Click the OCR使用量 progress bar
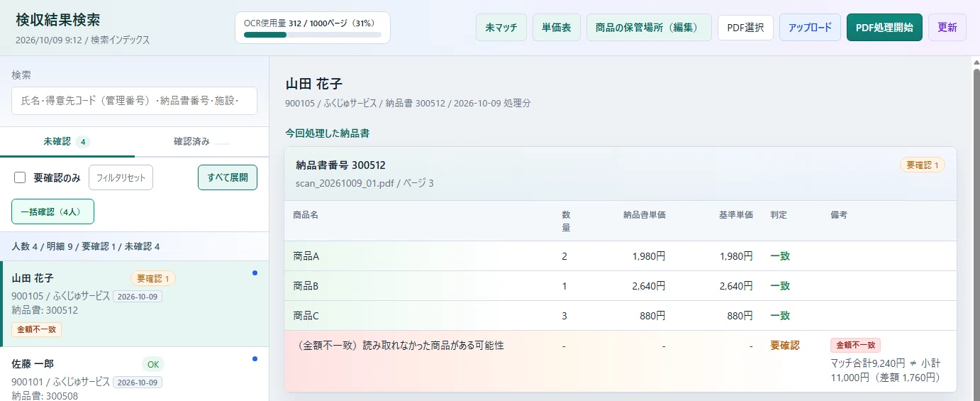The image size is (980, 401). pos(312,34)
